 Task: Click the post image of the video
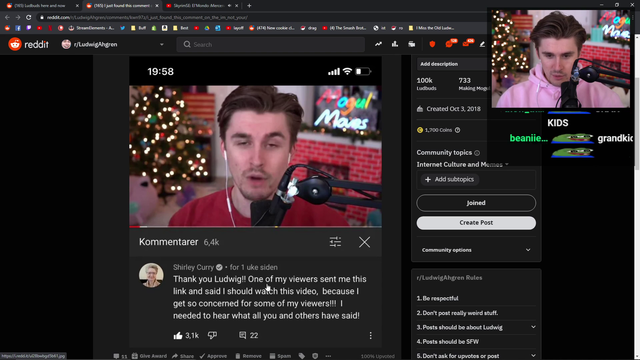256,202
